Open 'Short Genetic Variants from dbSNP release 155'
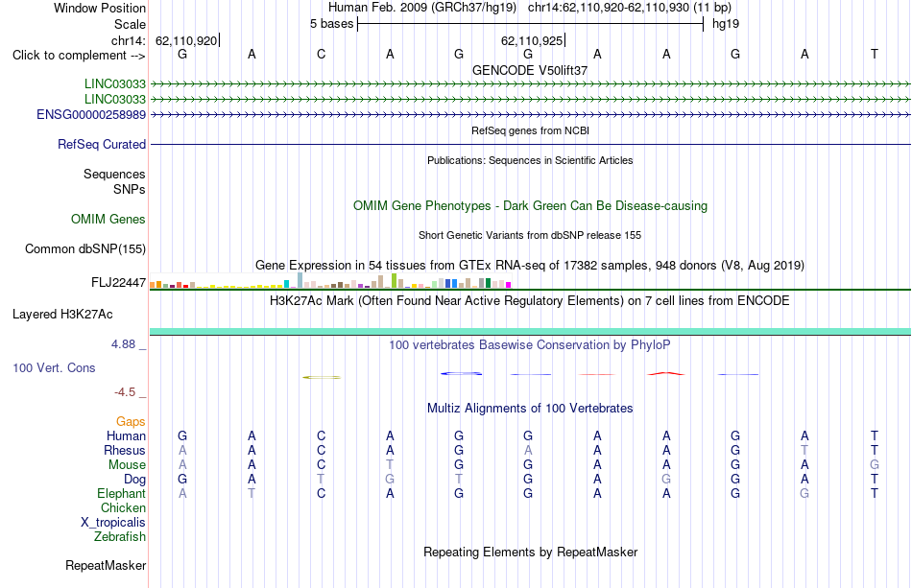The image size is (912, 588). pyautogui.click(x=530, y=235)
